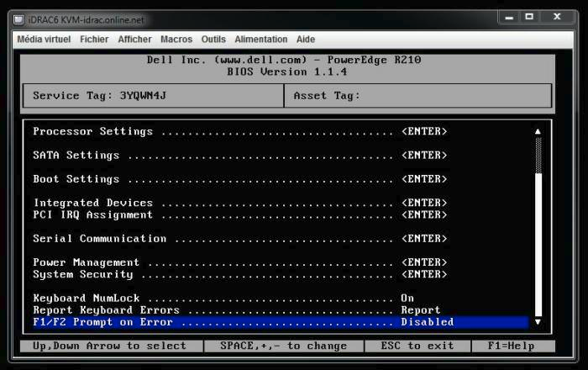Select the System Security entry

(83, 274)
